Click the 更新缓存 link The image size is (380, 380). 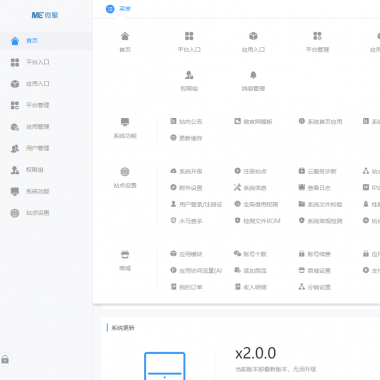point(186,138)
